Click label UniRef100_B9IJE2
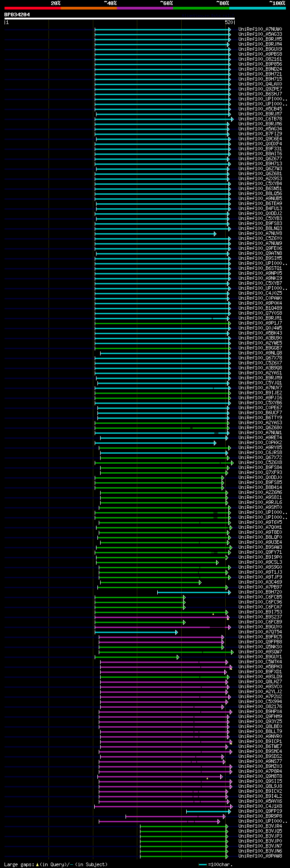Viewport: 290px width, 868px height. point(260,393)
